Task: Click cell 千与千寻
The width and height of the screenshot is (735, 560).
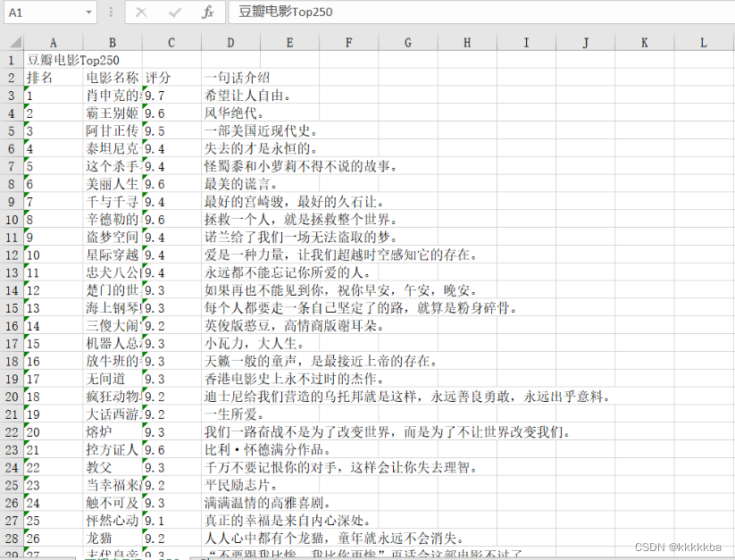Action: tap(113, 202)
